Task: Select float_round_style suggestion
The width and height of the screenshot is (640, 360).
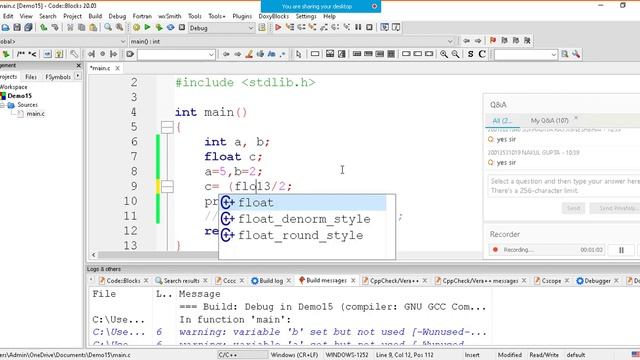Action: pos(303,236)
